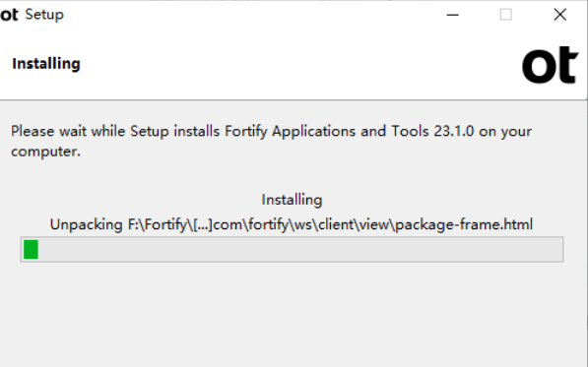Minimize the Setup installer window
588x367 pixels.
(x=453, y=15)
